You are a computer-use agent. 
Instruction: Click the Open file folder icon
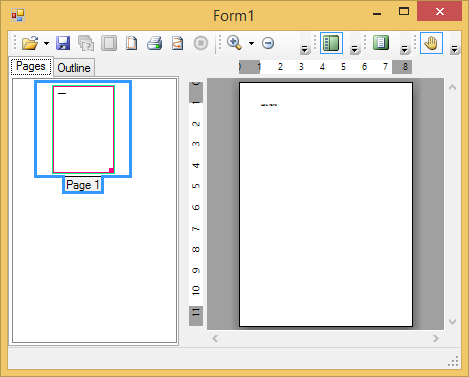click(30, 43)
